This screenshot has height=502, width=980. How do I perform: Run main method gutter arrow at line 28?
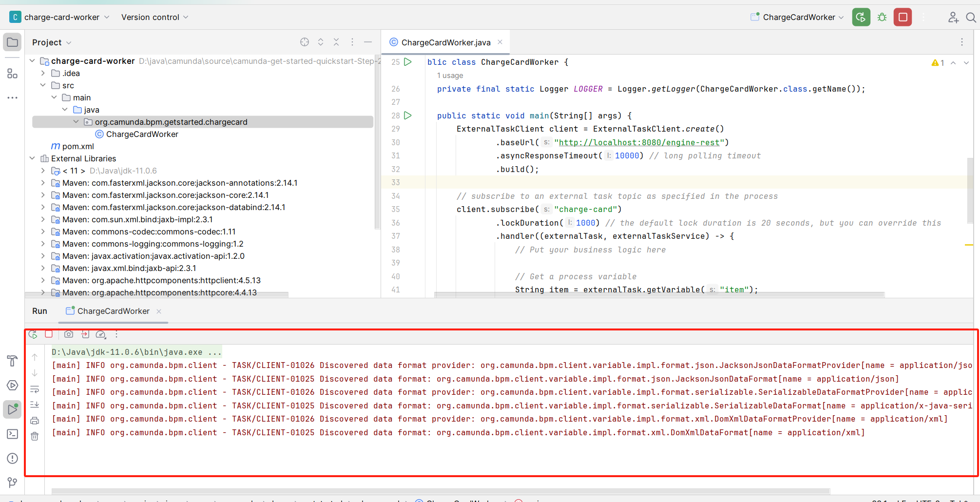(x=408, y=116)
